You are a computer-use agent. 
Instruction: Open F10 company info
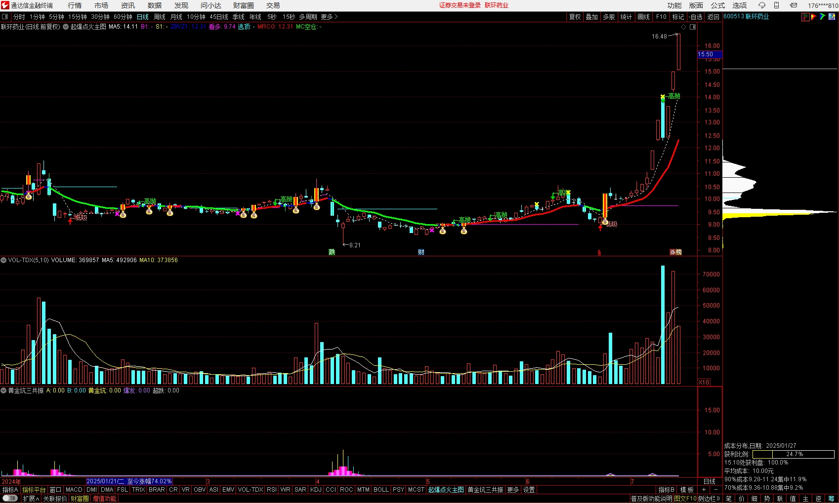[661, 17]
